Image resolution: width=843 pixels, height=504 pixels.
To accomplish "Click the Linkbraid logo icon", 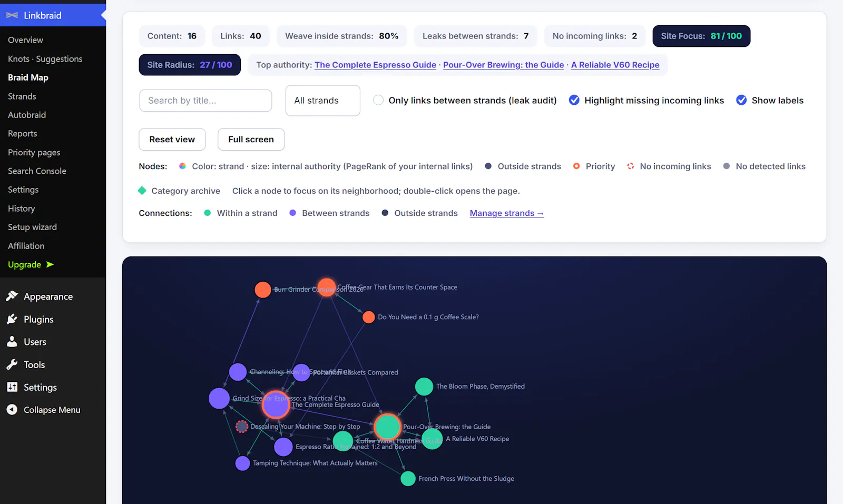I will click(x=12, y=15).
